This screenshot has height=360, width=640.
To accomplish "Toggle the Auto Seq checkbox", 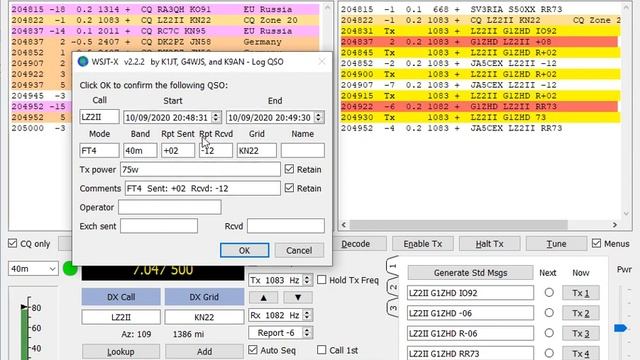I will coord(253,350).
